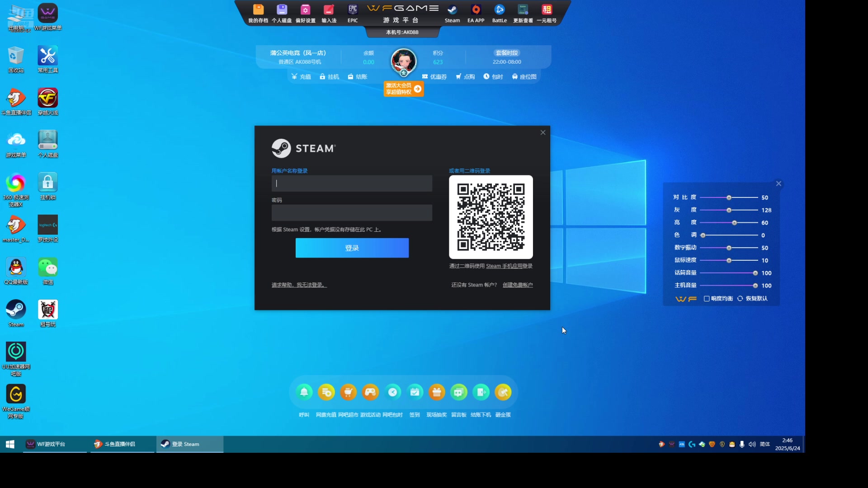868x488 pixels.
Task: Click 激活大会员 orange banner
Action: point(404,89)
